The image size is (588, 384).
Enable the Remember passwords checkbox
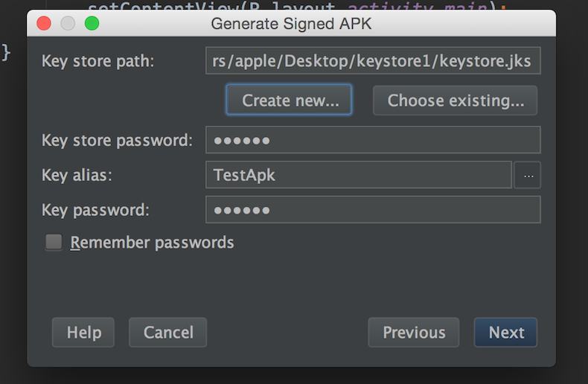pos(54,242)
